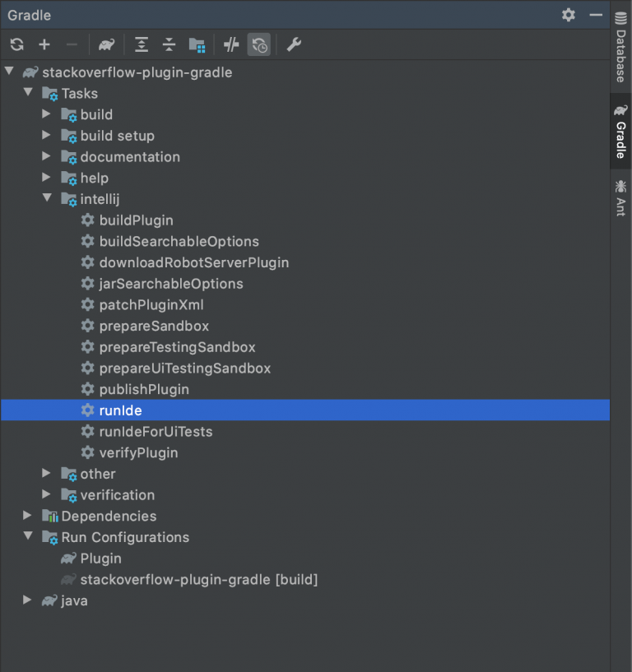This screenshot has width=632, height=672.
Task: Select the Gradle side tab
Action: tap(620, 131)
